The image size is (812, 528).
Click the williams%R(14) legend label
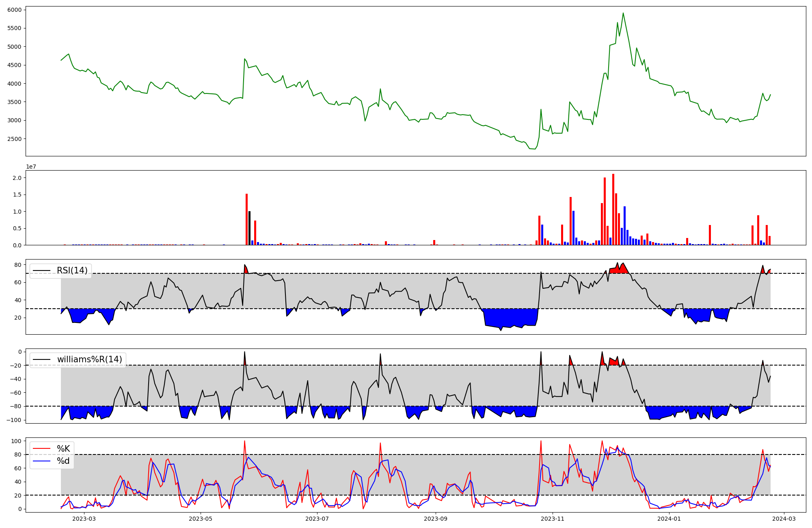pyautogui.click(x=89, y=359)
